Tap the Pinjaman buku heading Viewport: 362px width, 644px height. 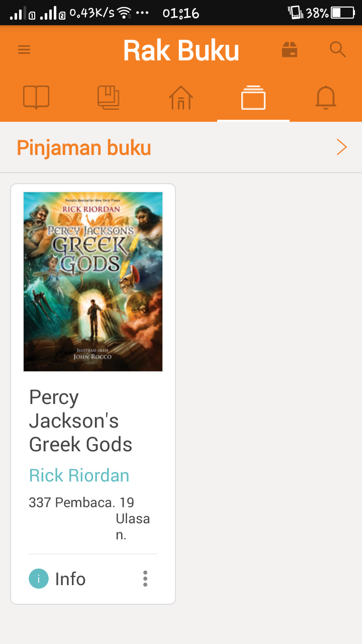[x=84, y=148]
